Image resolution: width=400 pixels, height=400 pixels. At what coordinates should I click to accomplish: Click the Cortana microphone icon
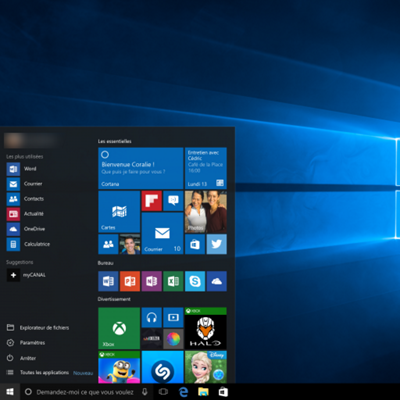tap(145, 392)
